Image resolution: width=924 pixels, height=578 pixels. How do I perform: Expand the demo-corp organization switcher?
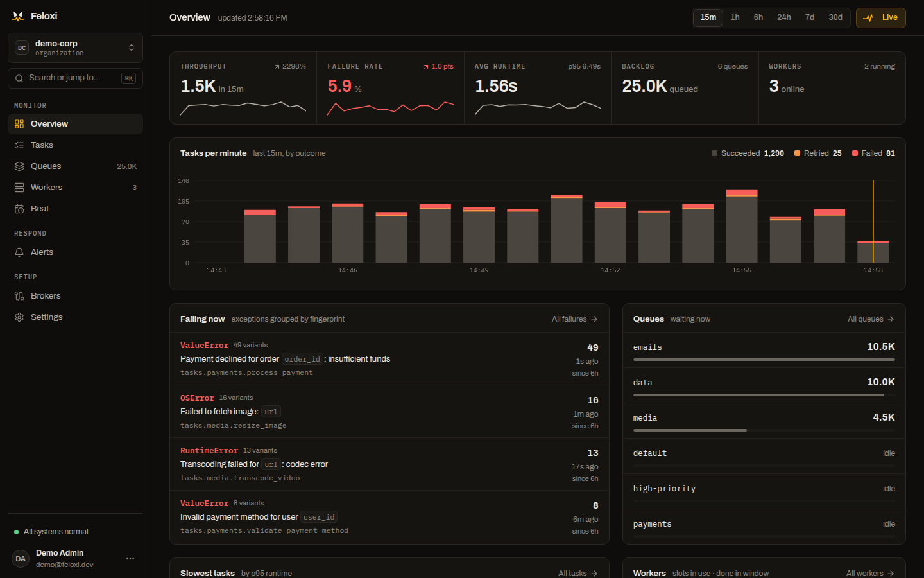(x=75, y=48)
